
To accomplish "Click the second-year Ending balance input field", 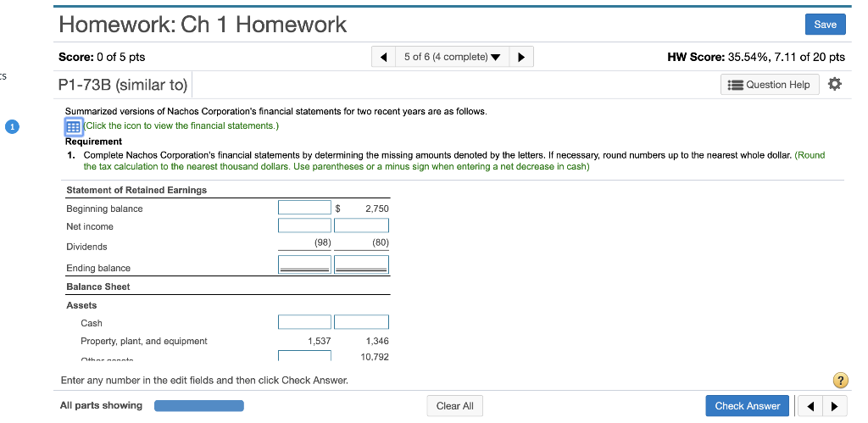I will (x=361, y=264).
